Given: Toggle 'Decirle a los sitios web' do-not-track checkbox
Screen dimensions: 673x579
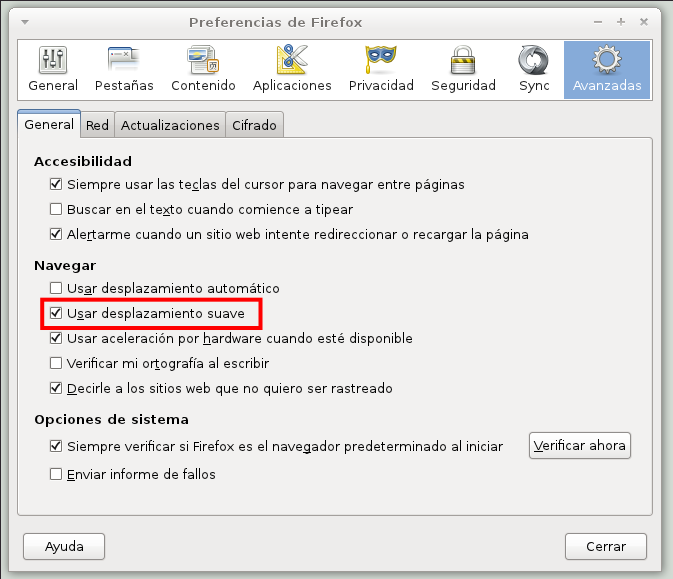Looking at the screenshot, I should (56, 388).
